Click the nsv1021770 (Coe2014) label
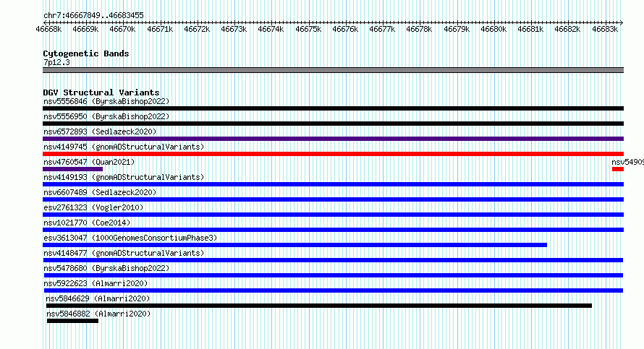Image resolution: width=644 pixels, height=349 pixels. point(87,223)
